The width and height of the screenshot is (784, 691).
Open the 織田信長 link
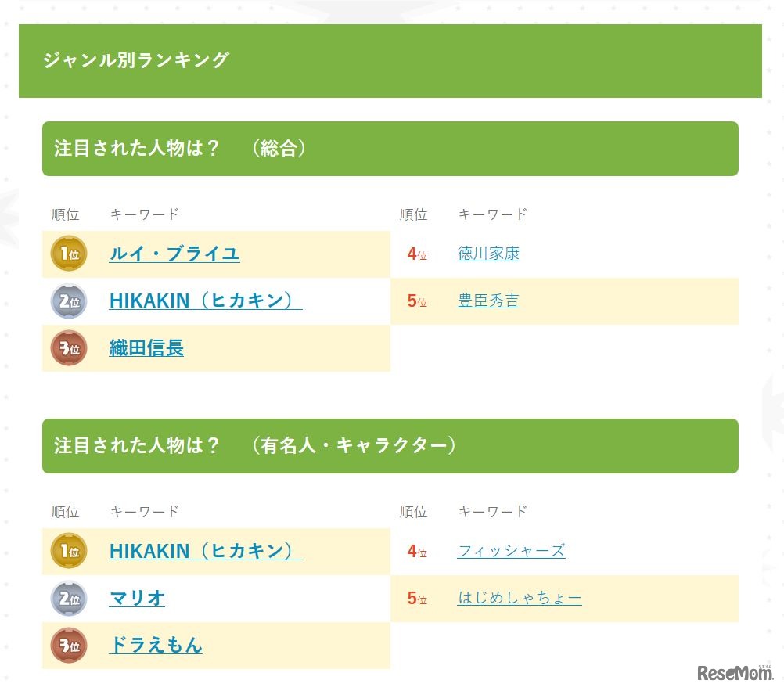pos(146,348)
